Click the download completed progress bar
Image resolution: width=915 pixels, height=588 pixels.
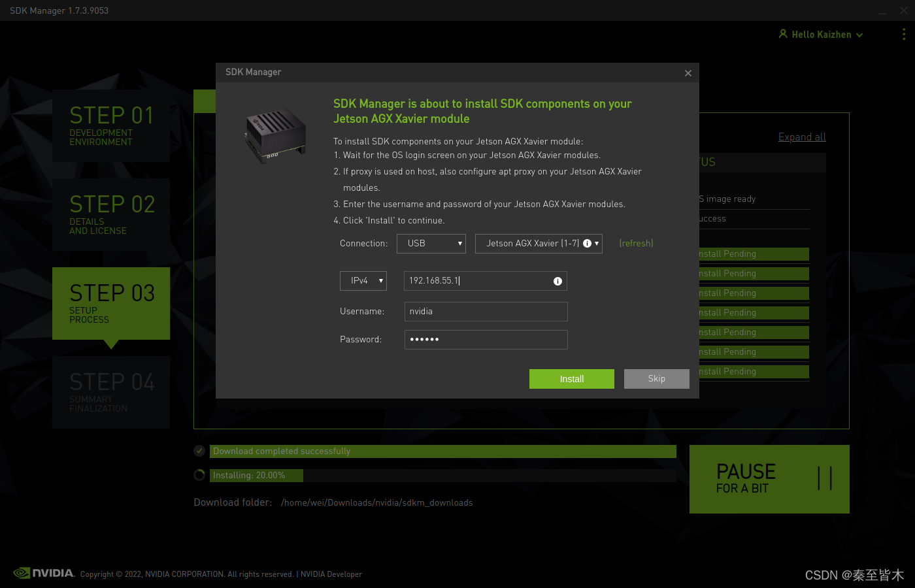pyautogui.click(x=443, y=451)
